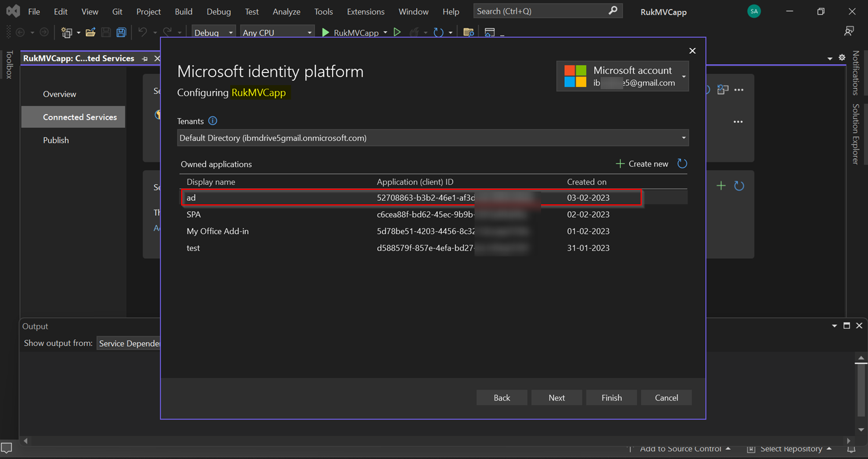Click the Redo arrow icon

coord(167,32)
